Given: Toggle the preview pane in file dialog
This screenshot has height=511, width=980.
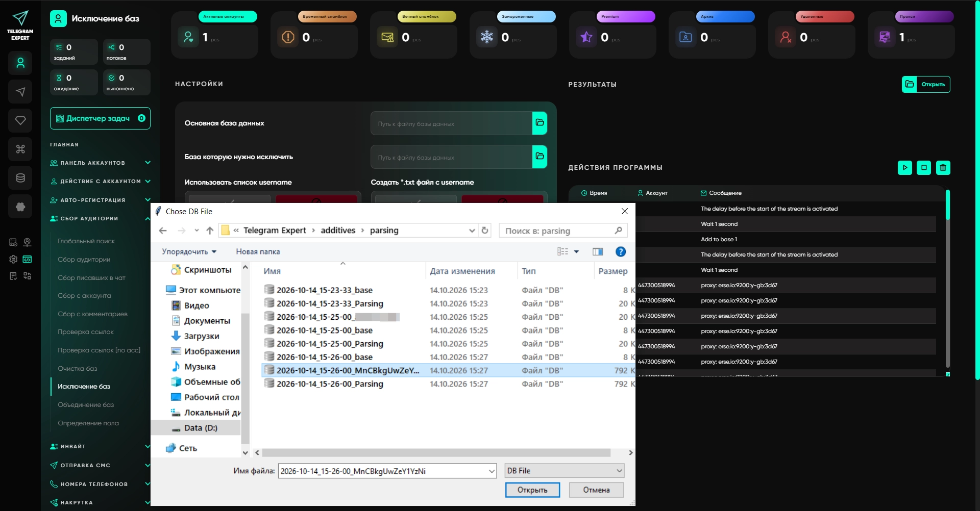Looking at the screenshot, I should [x=598, y=251].
